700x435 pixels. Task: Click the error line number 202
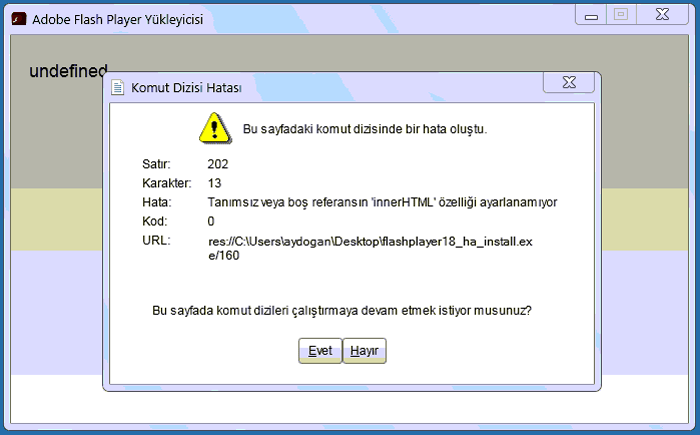coord(218,164)
